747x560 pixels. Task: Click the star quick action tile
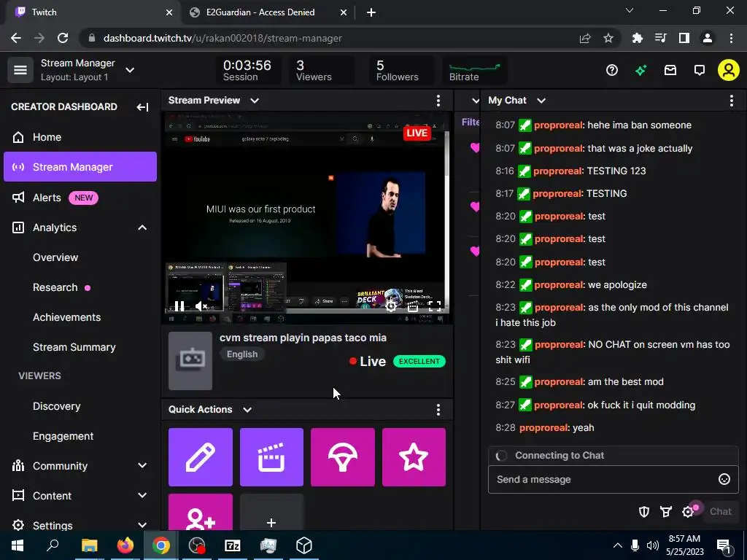click(x=414, y=457)
